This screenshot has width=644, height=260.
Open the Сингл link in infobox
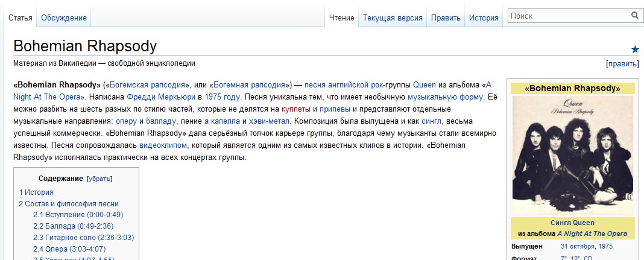[x=561, y=223]
